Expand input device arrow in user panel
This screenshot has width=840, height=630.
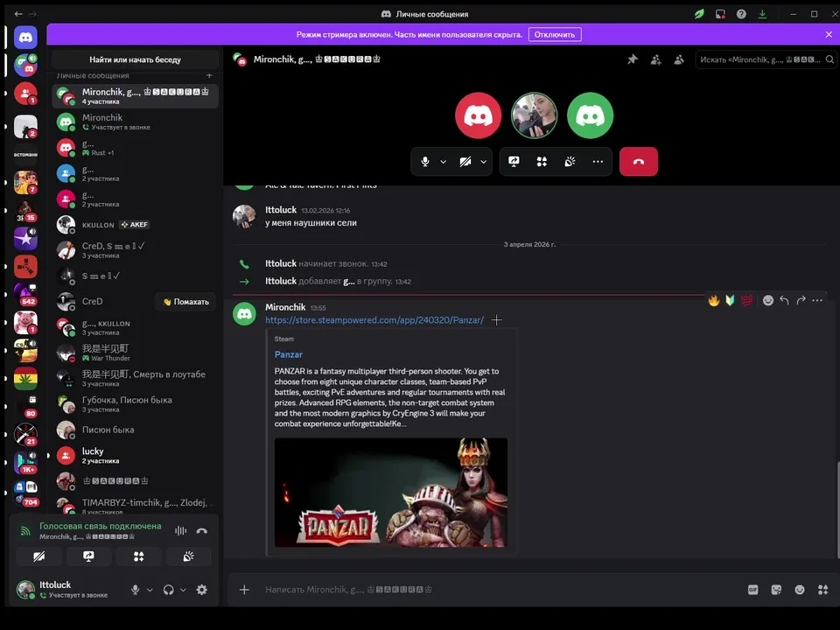click(x=150, y=590)
